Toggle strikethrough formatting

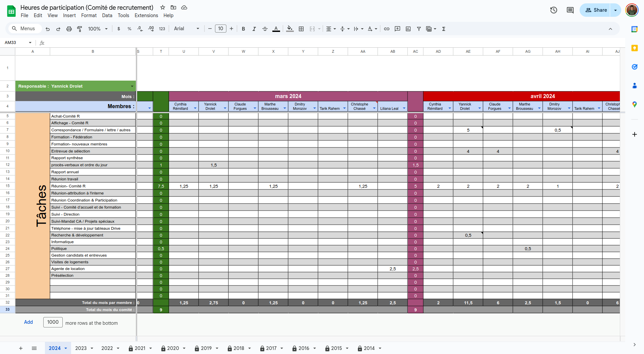(x=265, y=29)
